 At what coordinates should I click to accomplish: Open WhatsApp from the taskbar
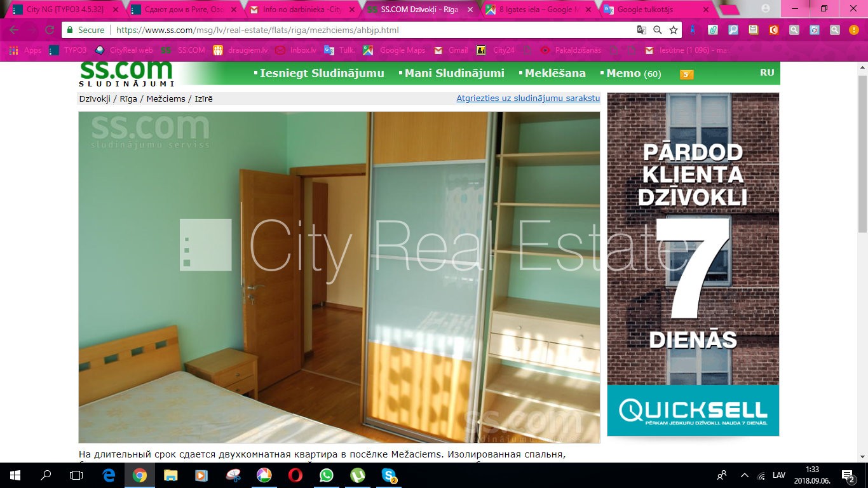pos(326,475)
